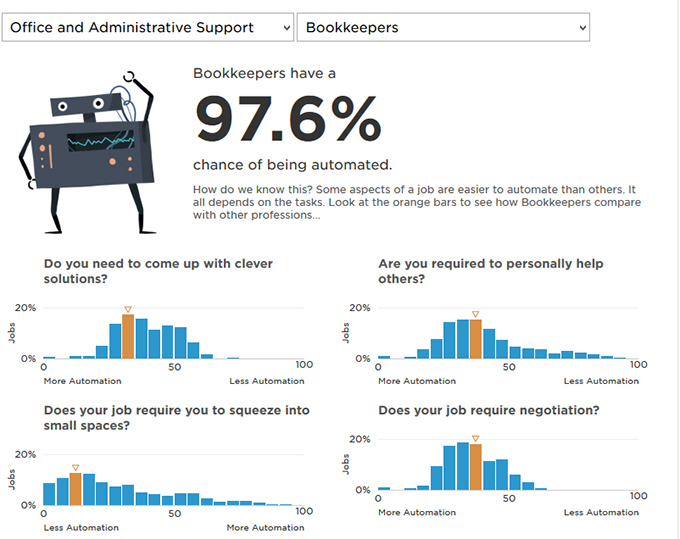The image size is (680, 539).
Task: Select orange bar in personally help others histogram
Action: click(x=475, y=339)
